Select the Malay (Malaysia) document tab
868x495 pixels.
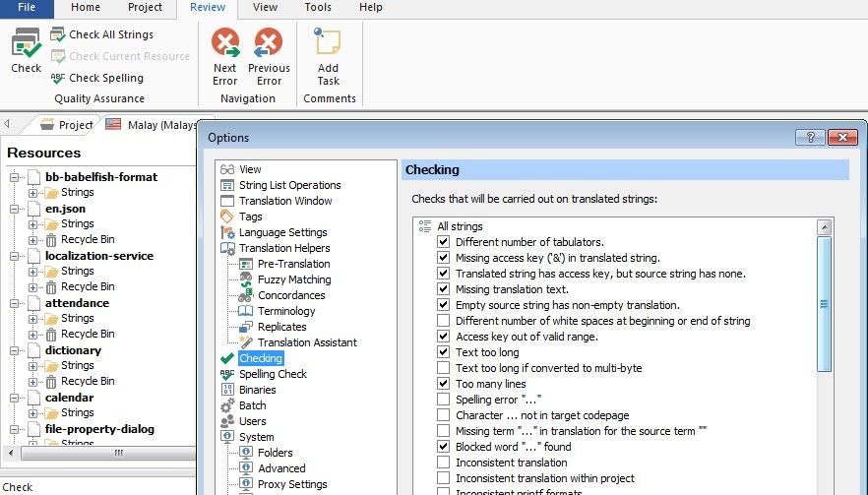click(x=152, y=125)
